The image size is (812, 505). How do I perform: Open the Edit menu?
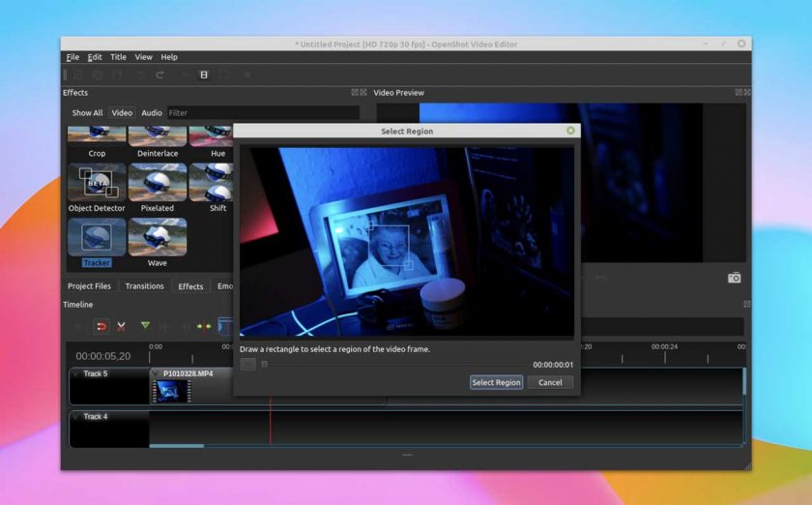coord(95,57)
